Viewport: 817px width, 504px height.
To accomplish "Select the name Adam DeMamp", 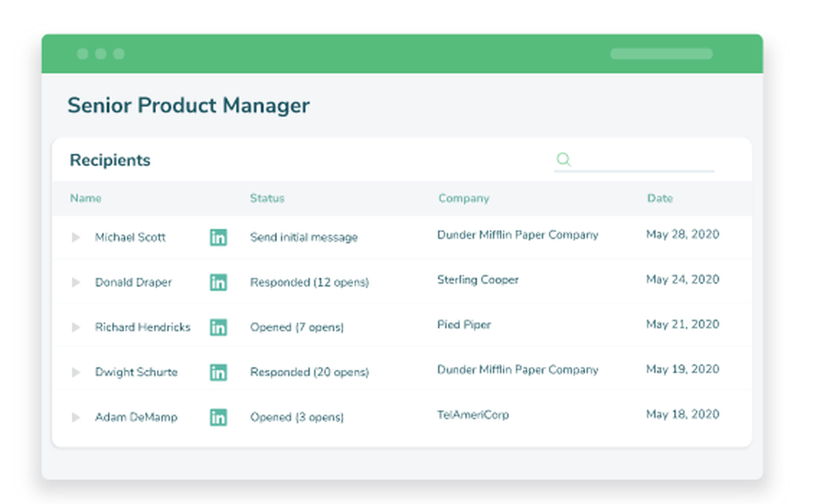I will (x=136, y=417).
